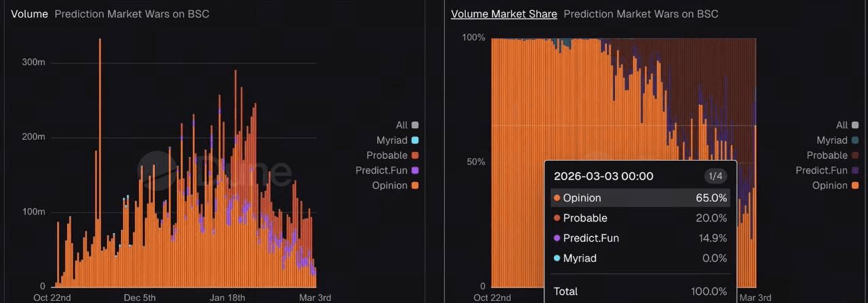Click the cyan Myriad dot in the tooltip
This screenshot has height=303, width=868.
[557, 258]
